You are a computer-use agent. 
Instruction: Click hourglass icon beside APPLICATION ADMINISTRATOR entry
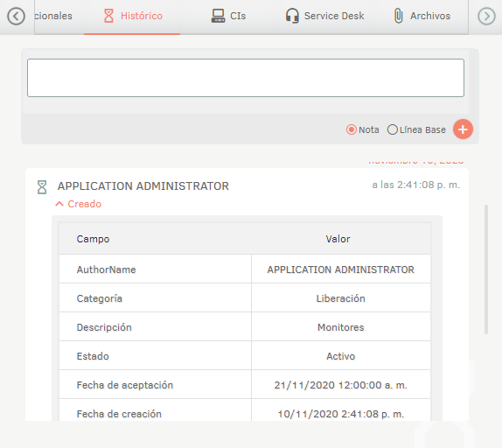[42, 187]
